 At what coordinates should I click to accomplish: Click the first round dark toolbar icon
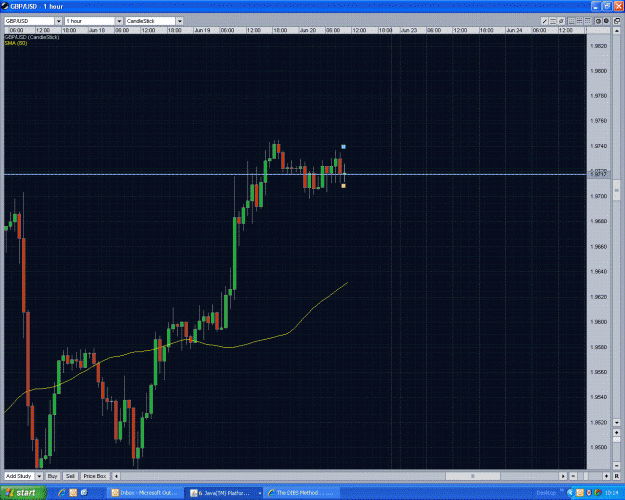point(598,21)
